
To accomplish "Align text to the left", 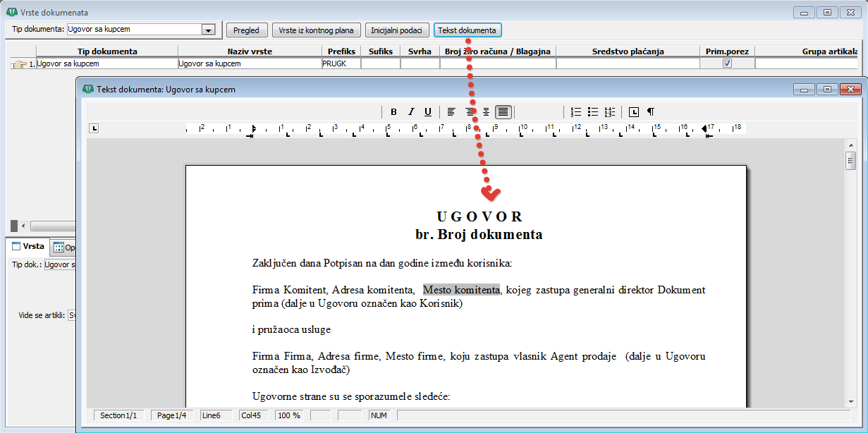I will (x=451, y=112).
